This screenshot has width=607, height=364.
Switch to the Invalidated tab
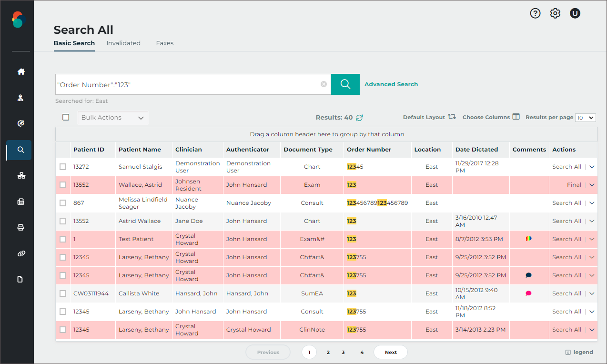pyautogui.click(x=123, y=43)
